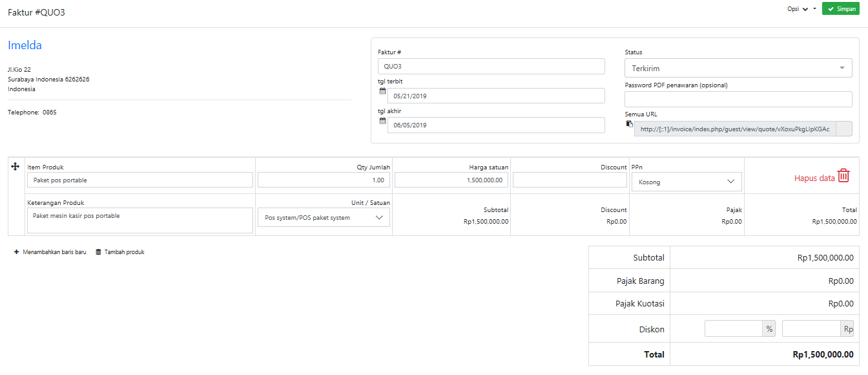The width and height of the screenshot is (868, 375).
Task: Open the Status dropdown showing Terkirim
Action: pos(738,68)
